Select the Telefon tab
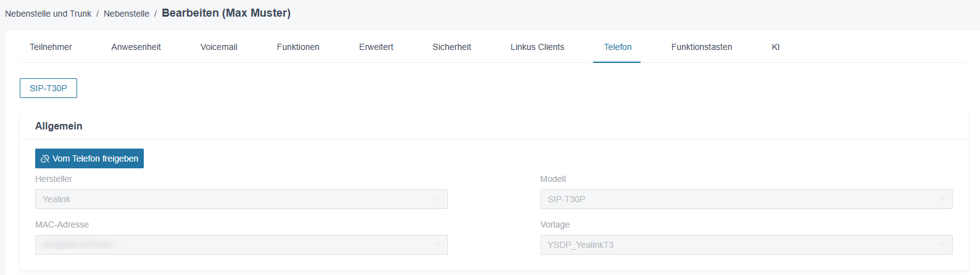The image size is (980, 275). click(618, 47)
